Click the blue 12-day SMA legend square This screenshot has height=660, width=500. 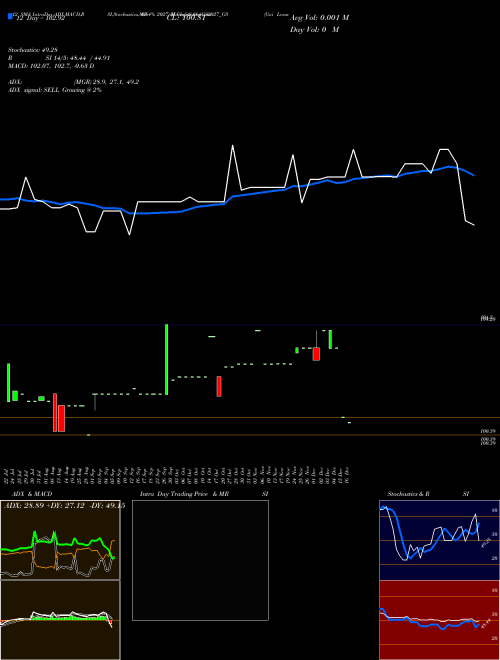pyautogui.click(x=10, y=16)
